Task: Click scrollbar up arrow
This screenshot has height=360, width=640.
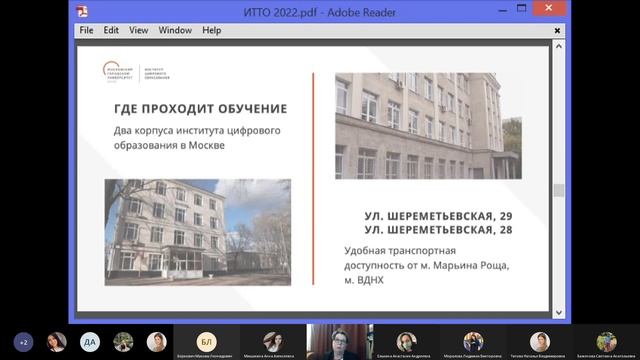Action: [x=559, y=46]
